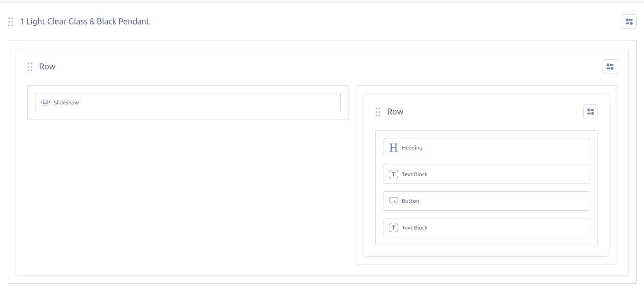The height and width of the screenshot is (292, 644).
Task: Click the outer Row drag handle
Action: [x=30, y=67]
